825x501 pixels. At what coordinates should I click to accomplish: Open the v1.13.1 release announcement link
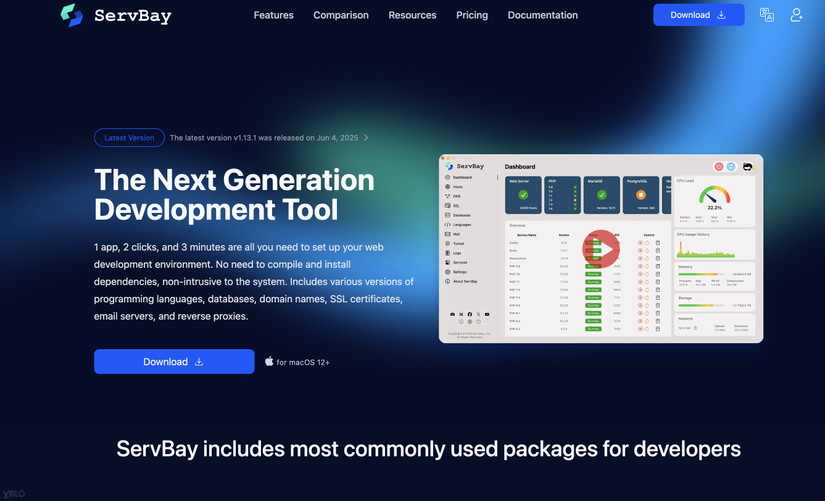pos(264,138)
